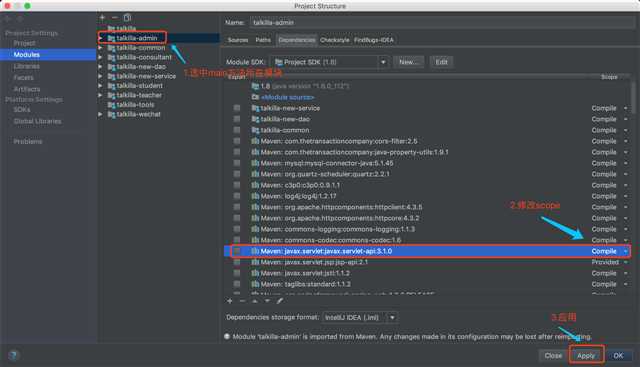
Task: Click the OK button
Action: (618, 356)
